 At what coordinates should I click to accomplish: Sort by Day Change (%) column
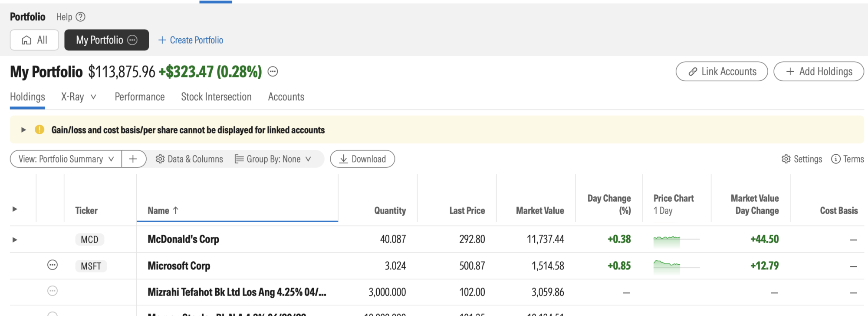(x=609, y=204)
